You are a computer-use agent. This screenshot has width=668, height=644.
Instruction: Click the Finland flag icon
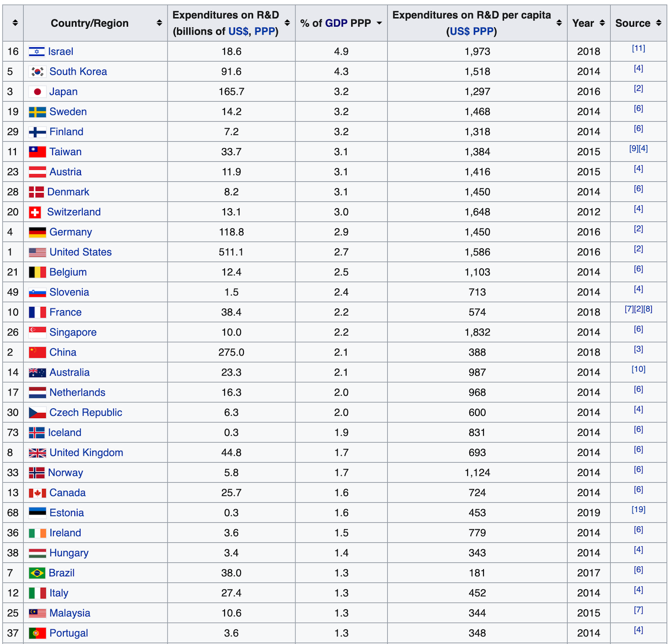(37, 132)
